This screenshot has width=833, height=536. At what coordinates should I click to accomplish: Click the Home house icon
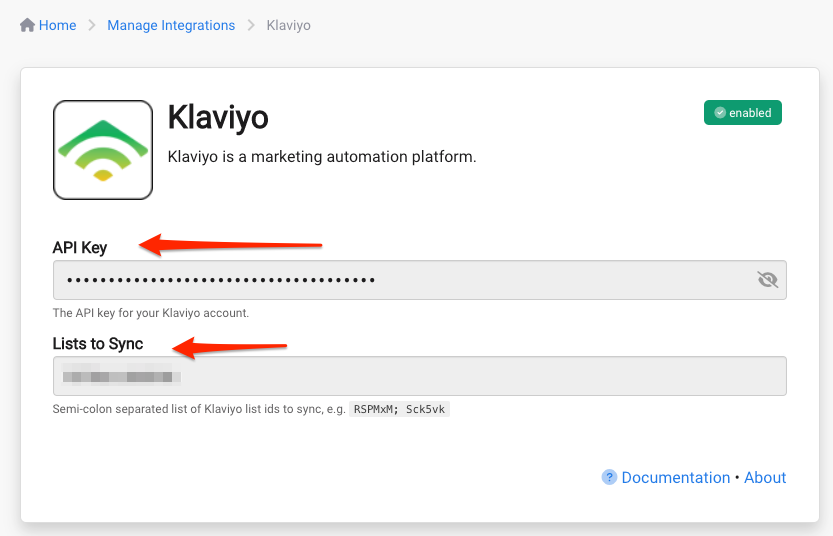(x=27, y=25)
